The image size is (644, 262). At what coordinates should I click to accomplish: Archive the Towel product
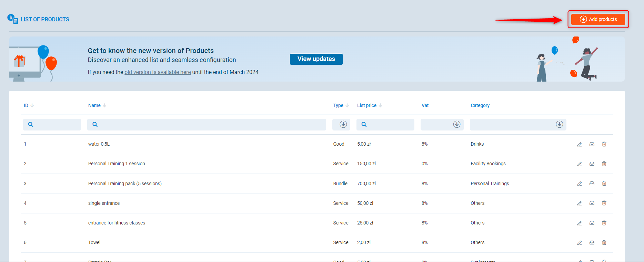coord(592,243)
